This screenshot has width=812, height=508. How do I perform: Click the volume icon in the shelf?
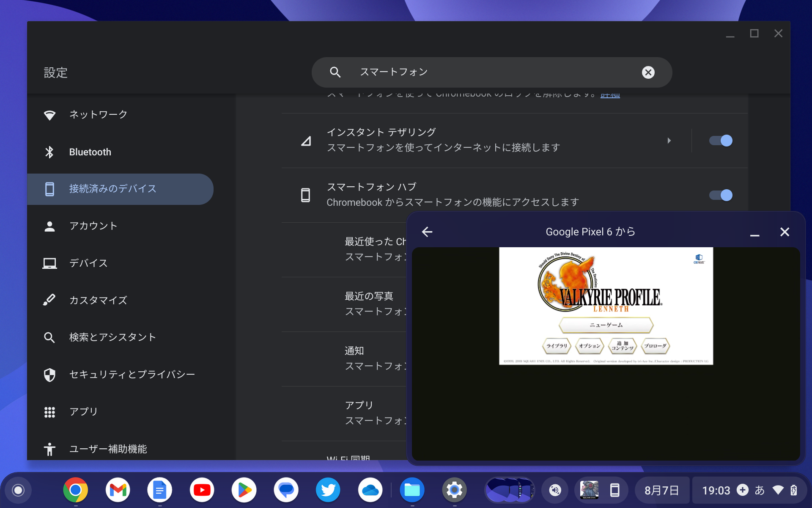point(555,490)
